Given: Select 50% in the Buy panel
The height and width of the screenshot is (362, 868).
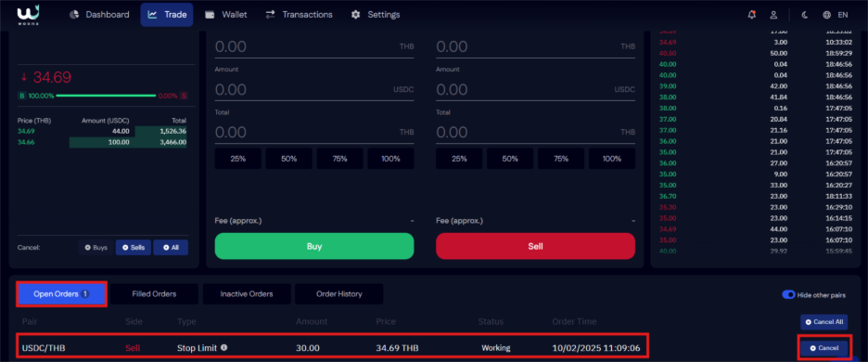Looking at the screenshot, I should coord(288,159).
